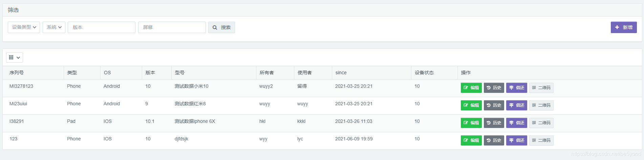View history of device serial 123
644x160 pixels.
point(494,140)
